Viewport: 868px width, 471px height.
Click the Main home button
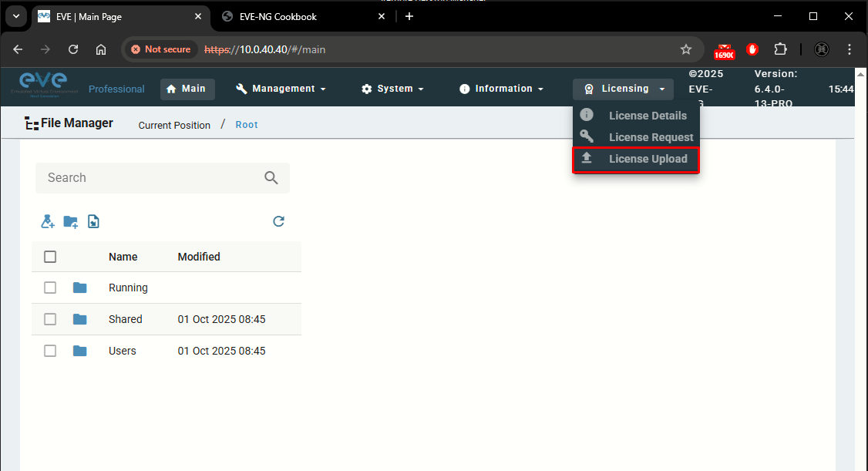pyautogui.click(x=187, y=89)
